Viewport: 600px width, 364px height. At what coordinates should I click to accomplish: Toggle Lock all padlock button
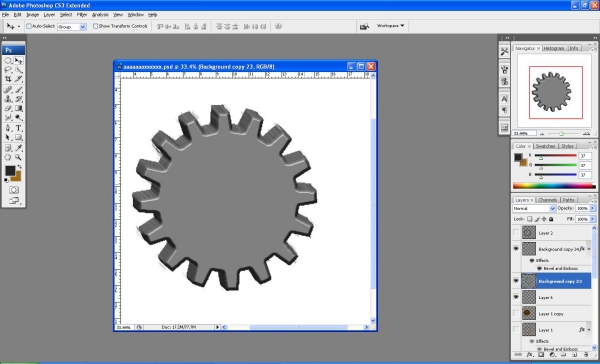tap(551, 219)
